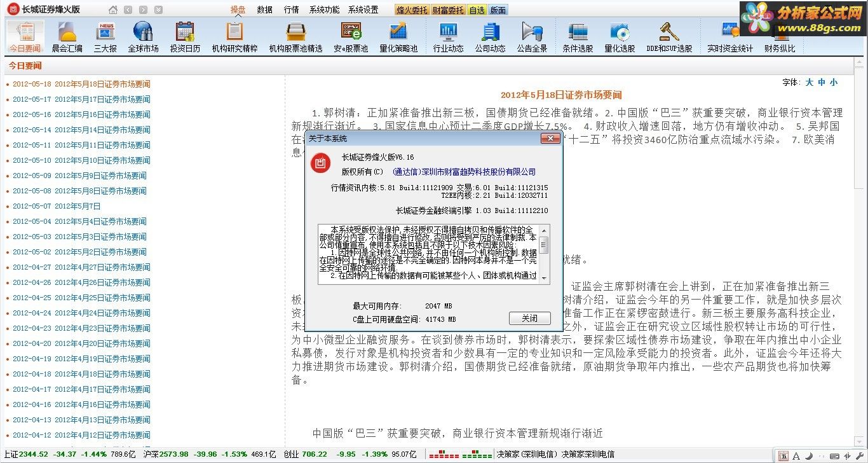868x463 pixels.
Task: Open 2012-05-18 市场要闻 entry
Action: tap(81, 84)
